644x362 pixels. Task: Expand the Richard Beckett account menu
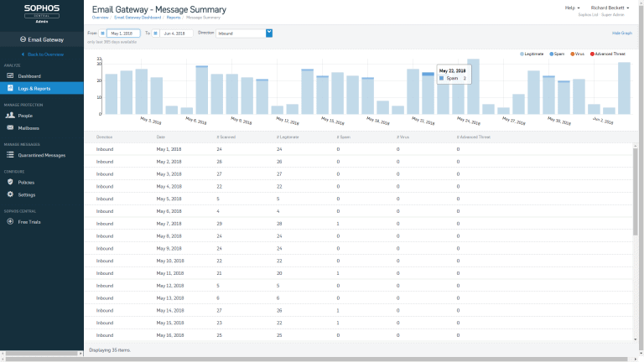click(610, 8)
